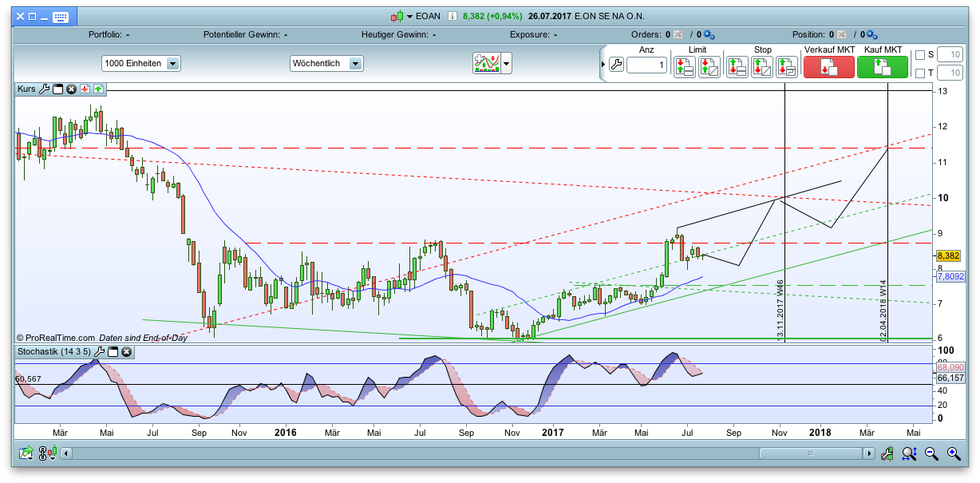Screen dimensions: 980x483
Task: Click the Orders settings gear icon
Action: coord(709,35)
